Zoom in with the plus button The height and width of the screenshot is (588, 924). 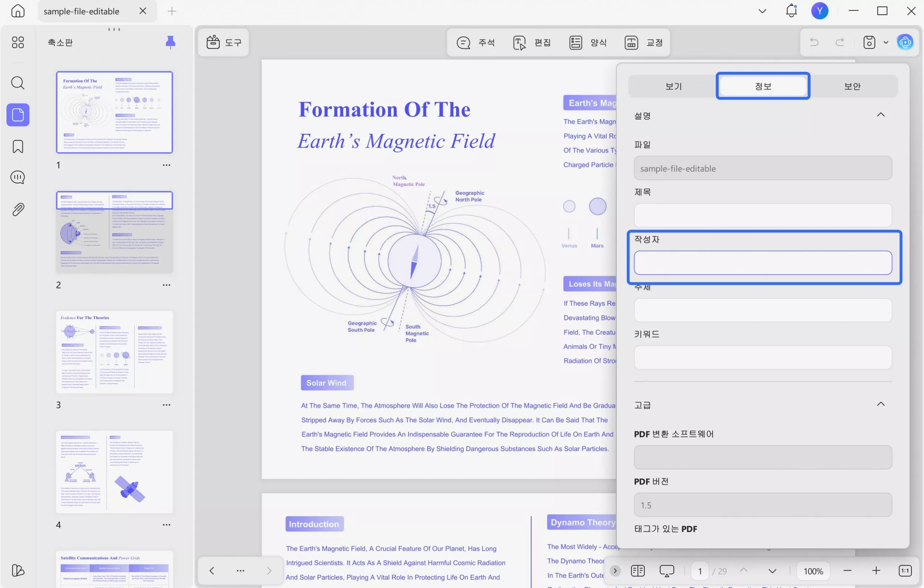tap(876, 571)
